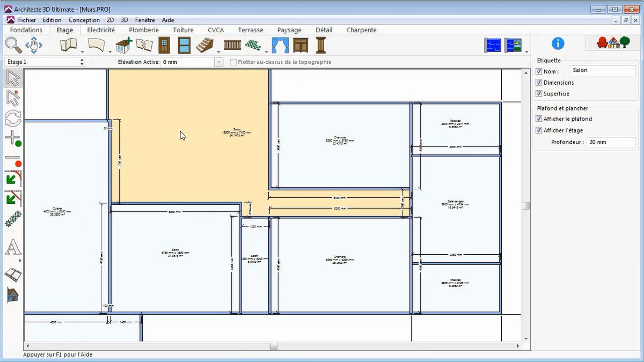644x362 pixels.
Task: Click the film strip icon
Action: pos(13,275)
